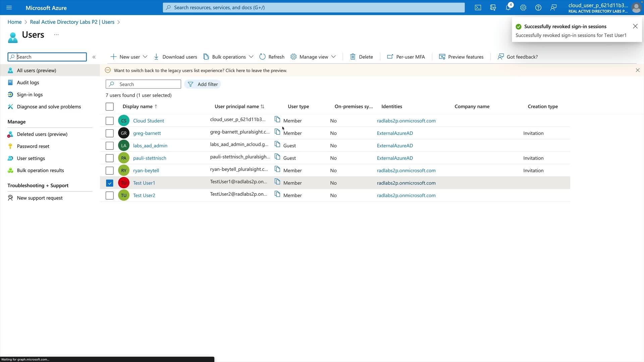Open the ryan-beytell user link
The height and width of the screenshot is (362, 644).
pos(146,170)
